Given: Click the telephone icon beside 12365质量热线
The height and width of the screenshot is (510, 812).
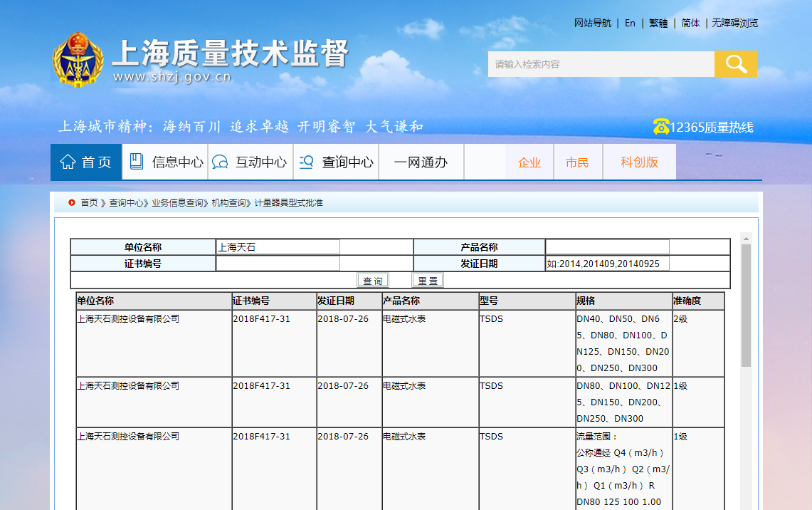Looking at the screenshot, I should pos(661,127).
